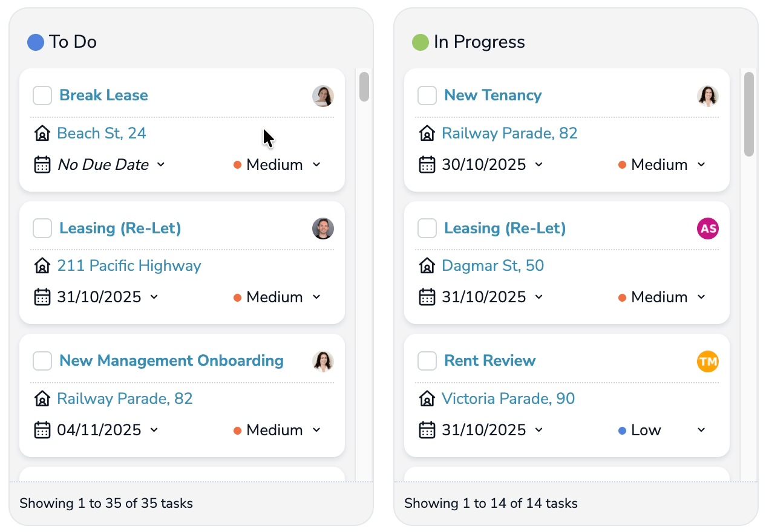
Task: Click the calendar icon on the Victoria Parade Rent Review card
Action: pyautogui.click(x=427, y=430)
